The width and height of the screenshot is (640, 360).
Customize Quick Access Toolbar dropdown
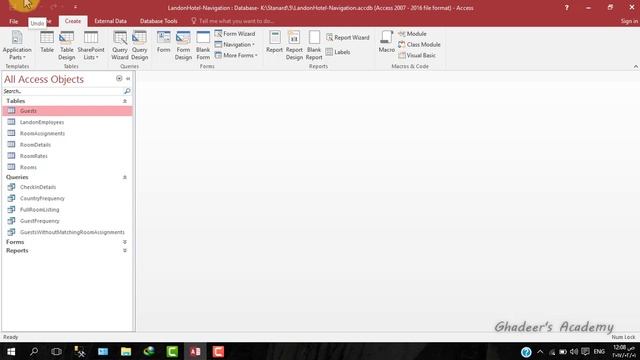pos(76,7)
